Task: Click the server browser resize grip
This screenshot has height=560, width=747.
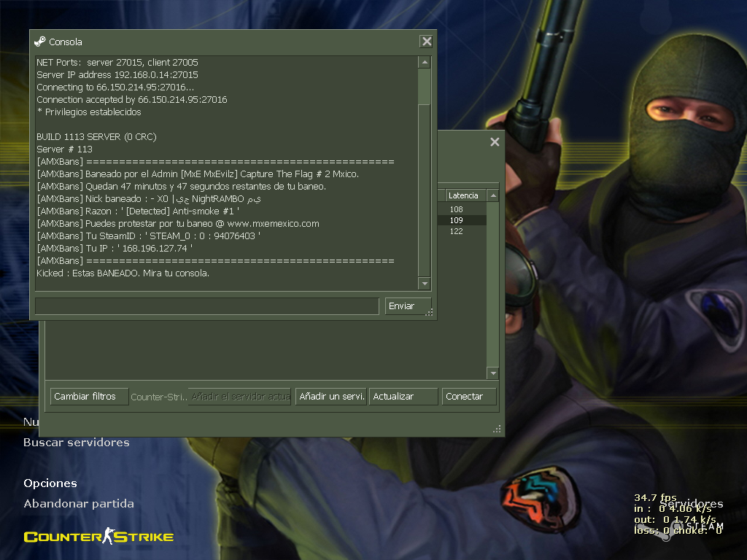Action: 497,429
